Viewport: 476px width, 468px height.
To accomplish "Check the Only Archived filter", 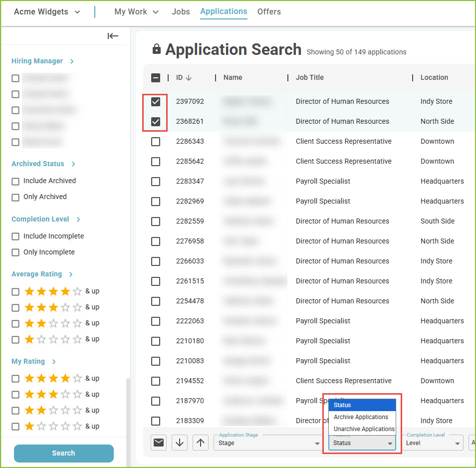I will (15, 198).
